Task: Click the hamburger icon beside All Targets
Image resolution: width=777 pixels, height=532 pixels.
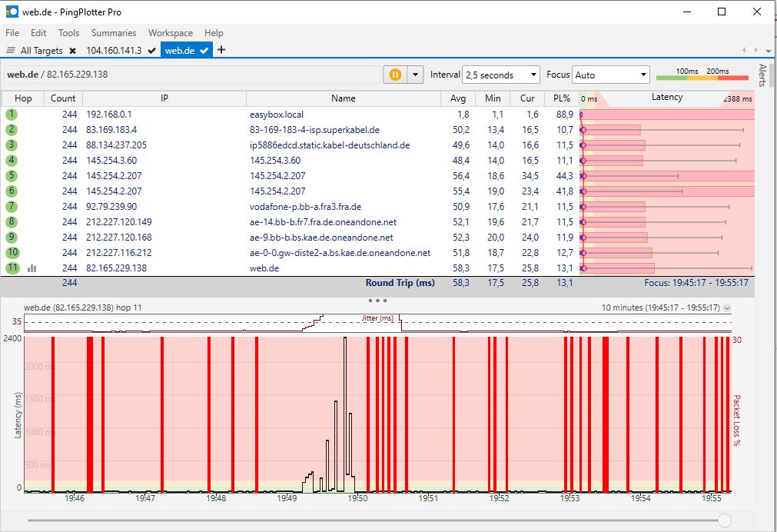Action: coord(11,50)
